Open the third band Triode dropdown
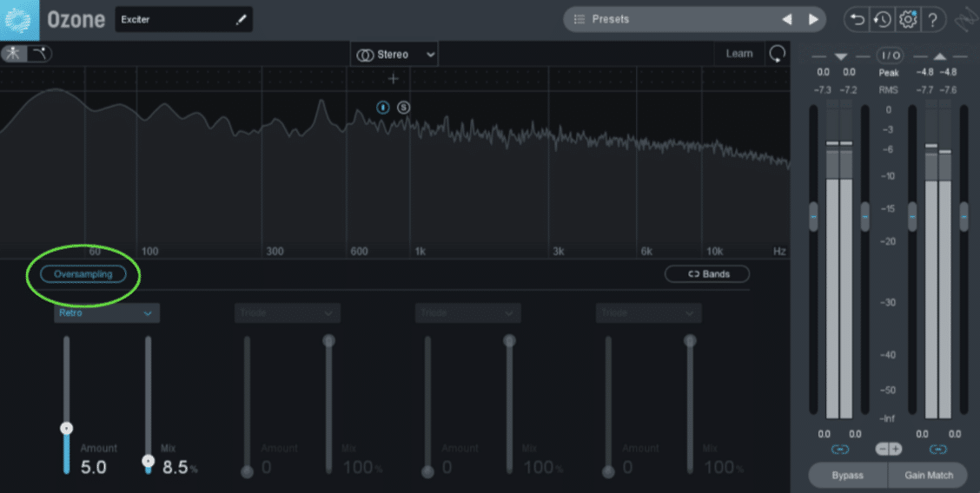This screenshot has width=980, height=493. tap(468, 313)
